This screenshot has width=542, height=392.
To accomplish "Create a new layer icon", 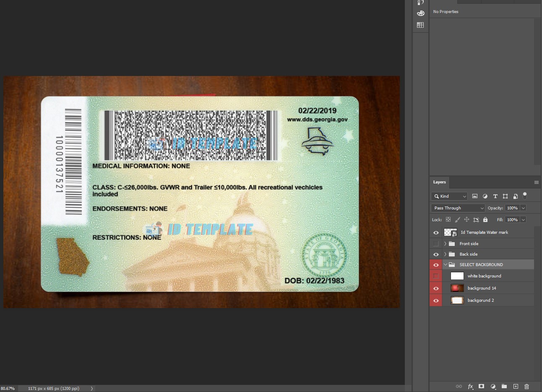I will pyautogui.click(x=516, y=386).
